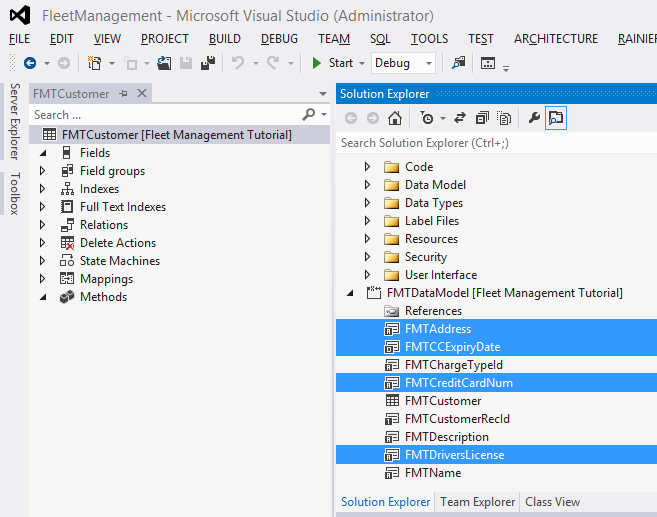
Task: Switch to the Team Explorer tab
Action: pyautogui.click(x=478, y=502)
